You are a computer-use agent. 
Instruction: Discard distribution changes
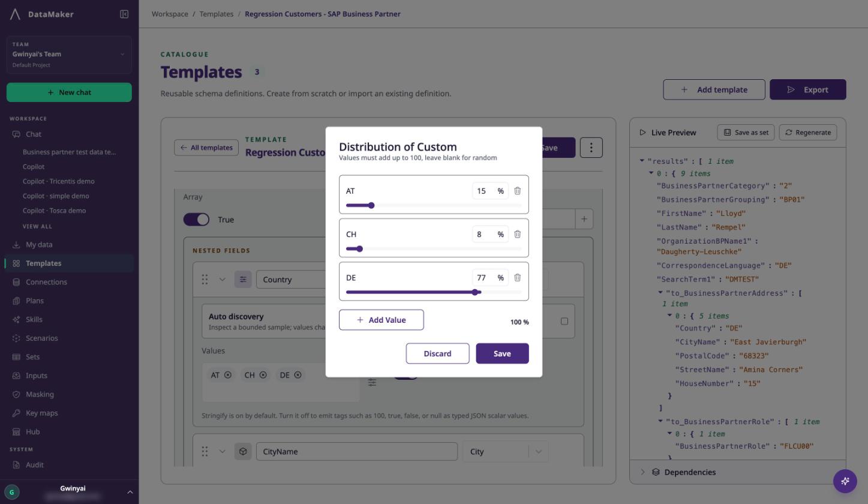click(437, 353)
